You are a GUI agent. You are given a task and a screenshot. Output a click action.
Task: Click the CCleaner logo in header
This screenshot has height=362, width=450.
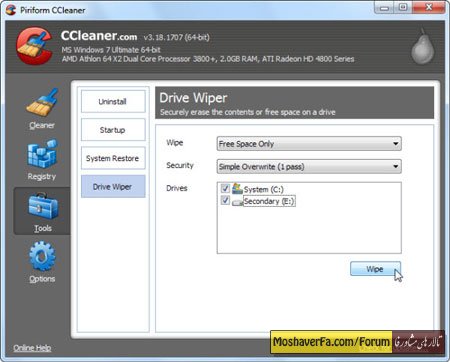34,46
